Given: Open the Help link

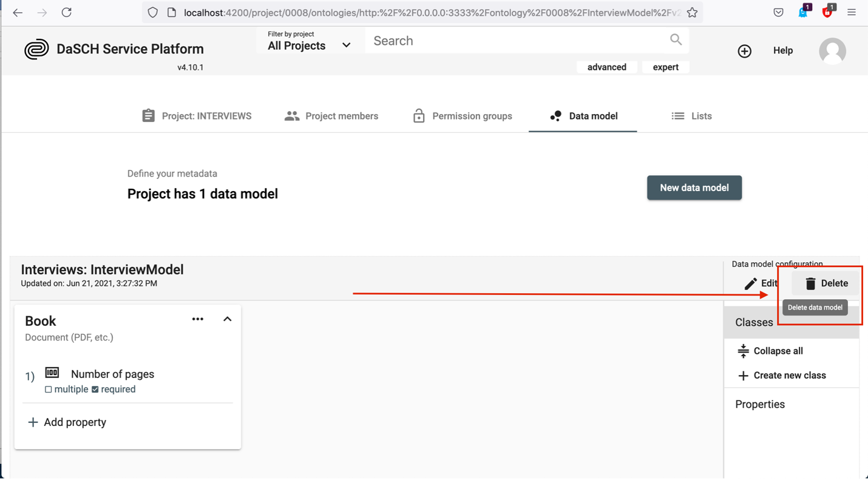Looking at the screenshot, I should point(782,50).
